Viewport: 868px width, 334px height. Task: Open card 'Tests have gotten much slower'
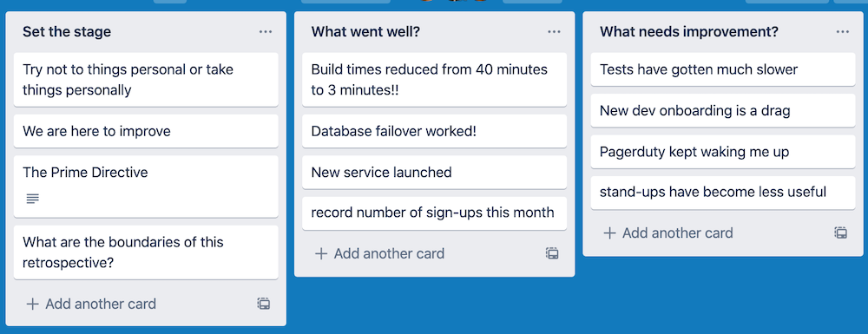[x=723, y=69]
